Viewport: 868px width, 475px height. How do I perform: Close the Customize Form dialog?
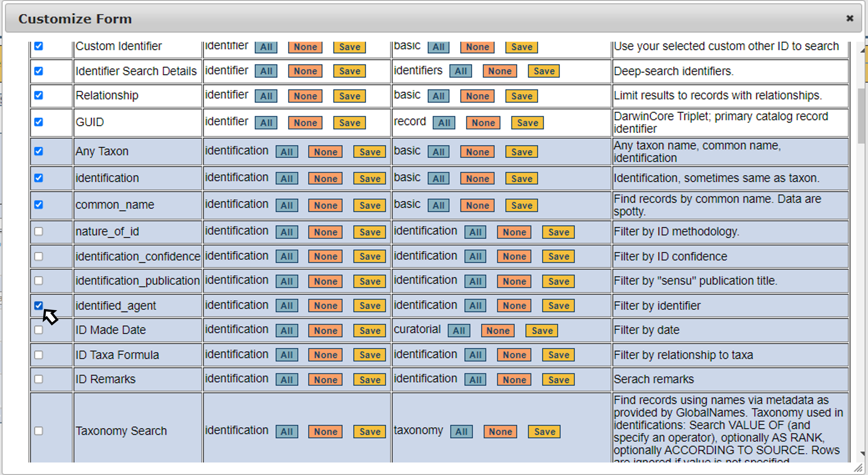pos(850,18)
